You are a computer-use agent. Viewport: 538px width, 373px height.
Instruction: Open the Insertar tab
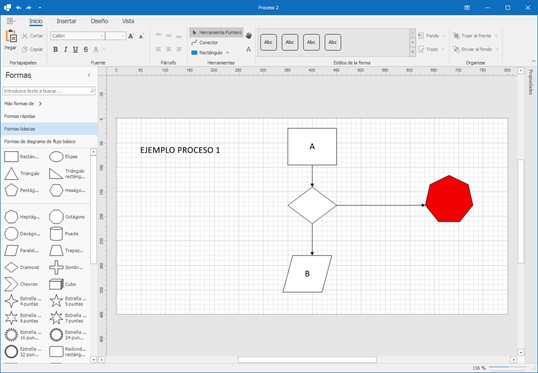(x=66, y=21)
